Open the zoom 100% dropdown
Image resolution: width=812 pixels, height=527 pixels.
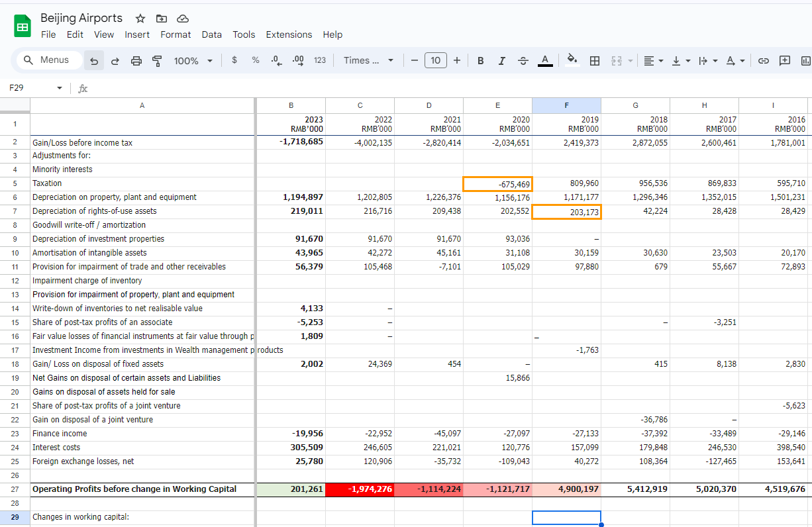click(193, 60)
